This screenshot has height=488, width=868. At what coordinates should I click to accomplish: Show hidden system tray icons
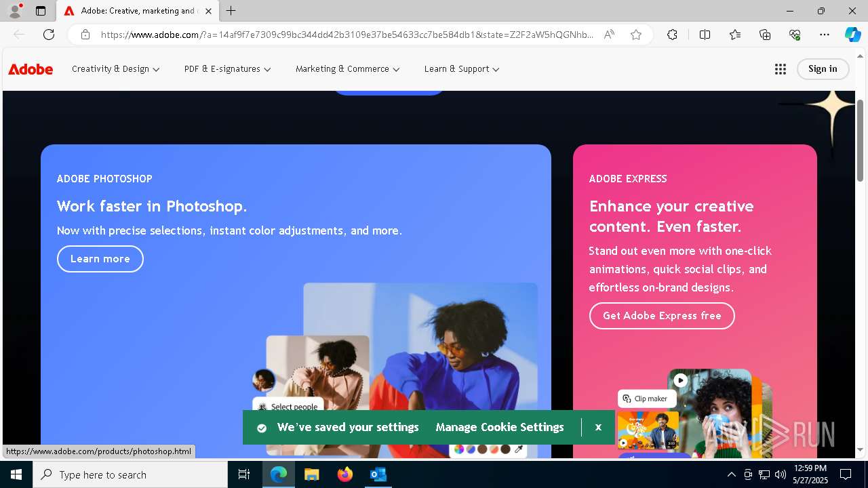[731, 474]
